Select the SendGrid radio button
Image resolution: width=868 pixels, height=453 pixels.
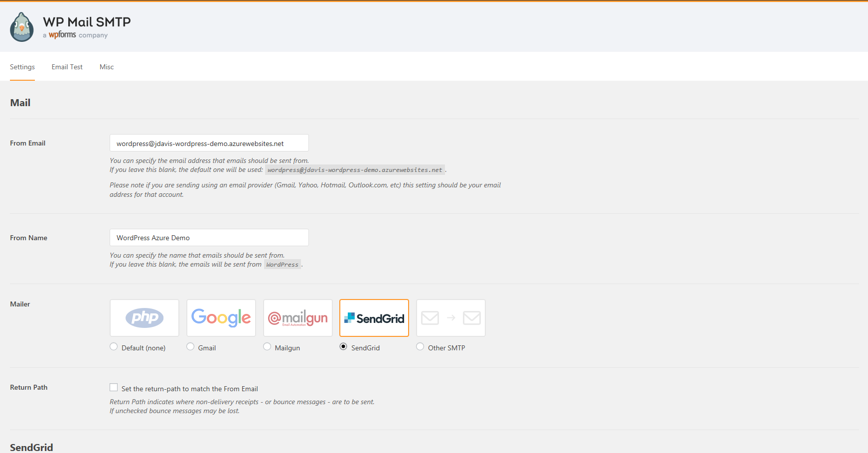pos(343,347)
